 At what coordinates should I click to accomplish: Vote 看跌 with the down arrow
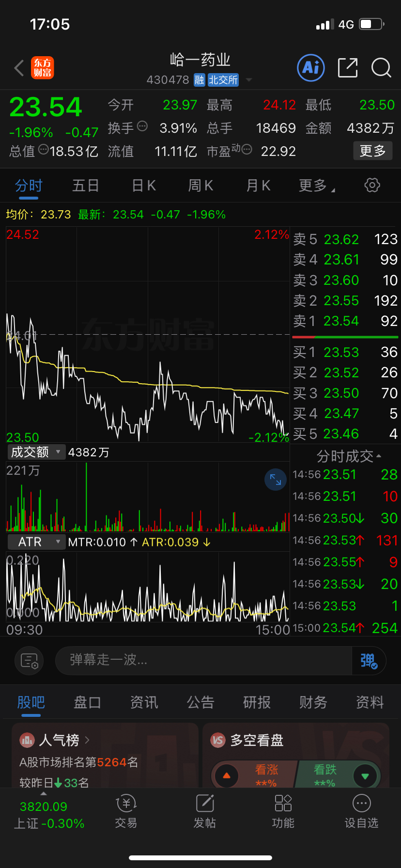(366, 776)
